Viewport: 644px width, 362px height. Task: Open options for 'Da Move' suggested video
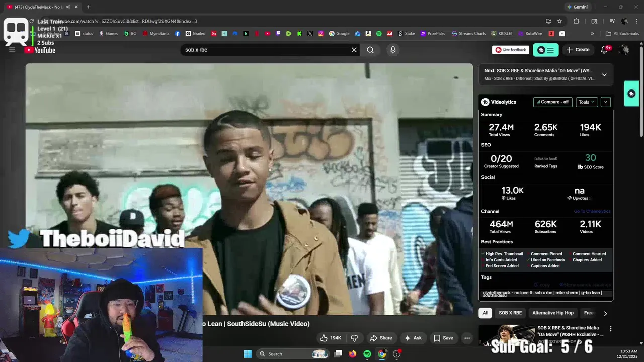(x=611, y=329)
